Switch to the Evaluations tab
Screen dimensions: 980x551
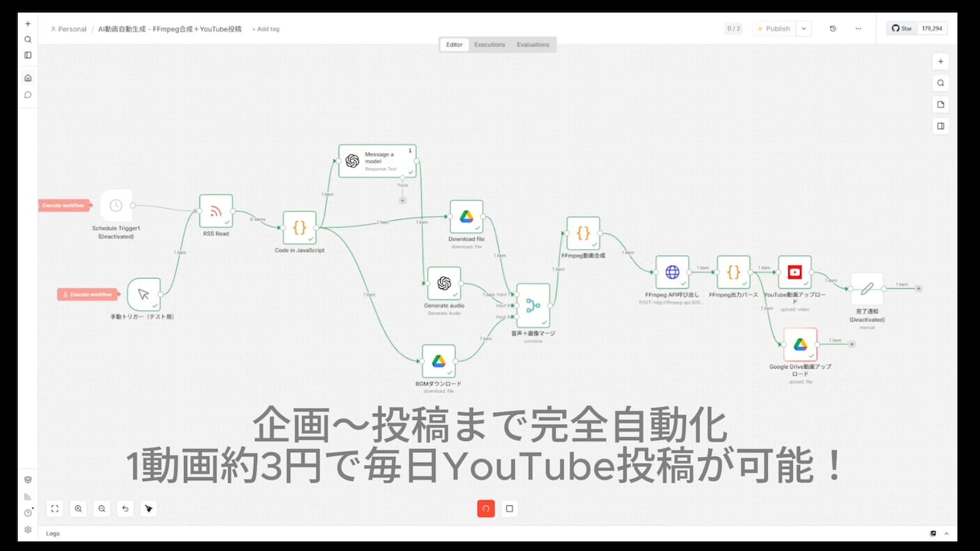(x=533, y=45)
